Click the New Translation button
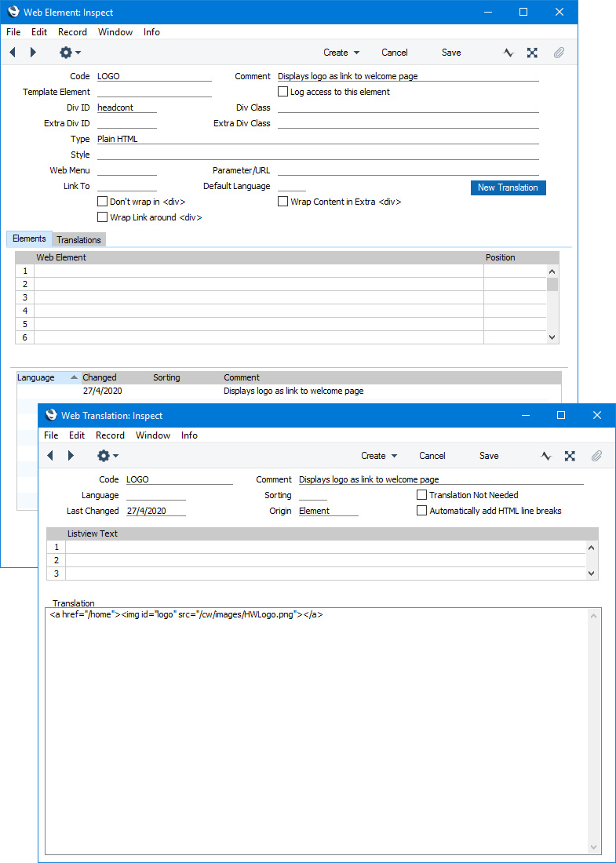The height and width of the screenshot is (863, 616). 508,188
